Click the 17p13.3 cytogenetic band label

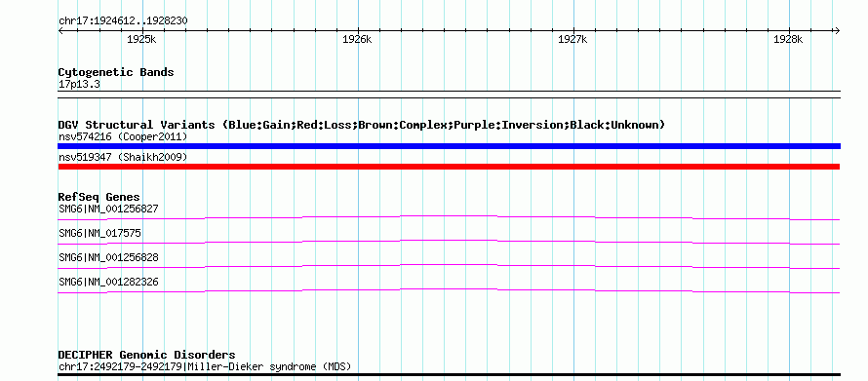(79, 85)
